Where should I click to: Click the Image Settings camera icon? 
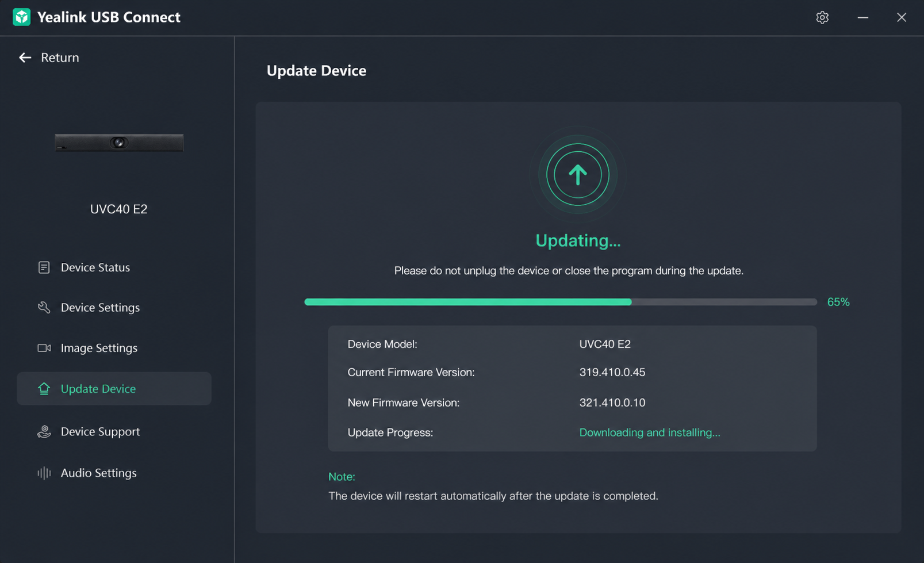tap(44, 348)
